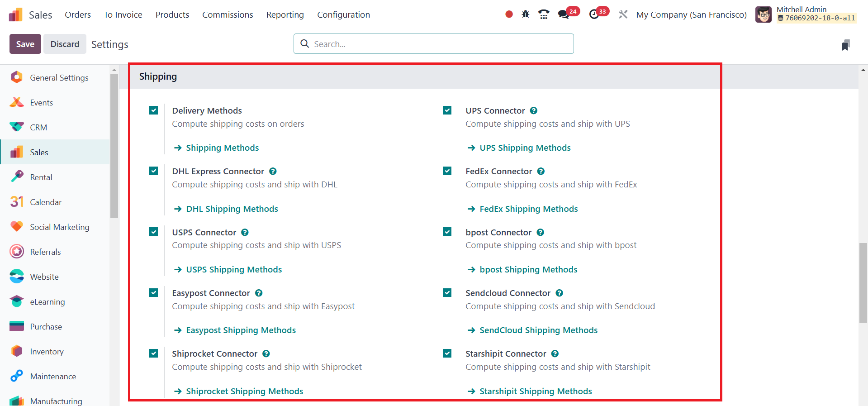
Task: Open Social Marketing settings in the sidebar
Action: click(55, 227)
